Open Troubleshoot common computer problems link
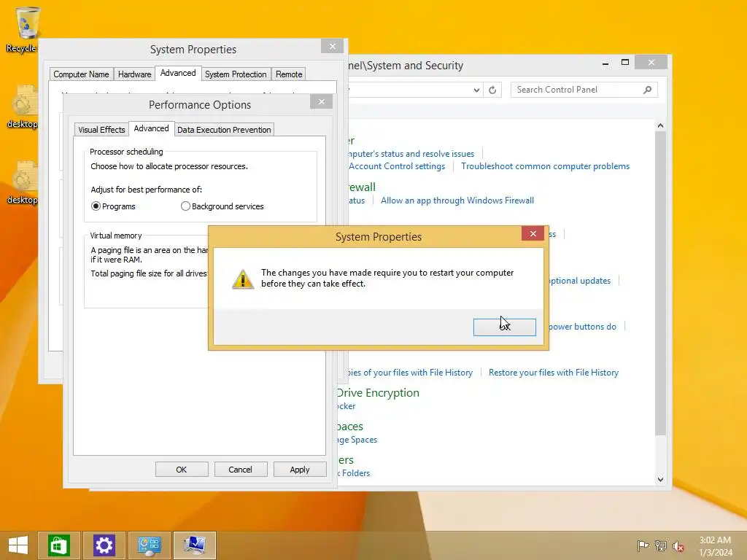Image resolution: width=747 pixels, height=560 pixels. click(x=545, y=166)
